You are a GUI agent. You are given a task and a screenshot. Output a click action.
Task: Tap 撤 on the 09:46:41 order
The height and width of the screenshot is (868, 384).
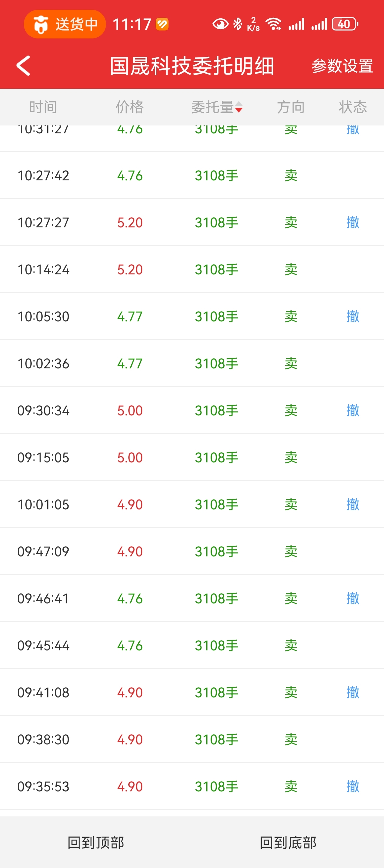pos(353,599)
